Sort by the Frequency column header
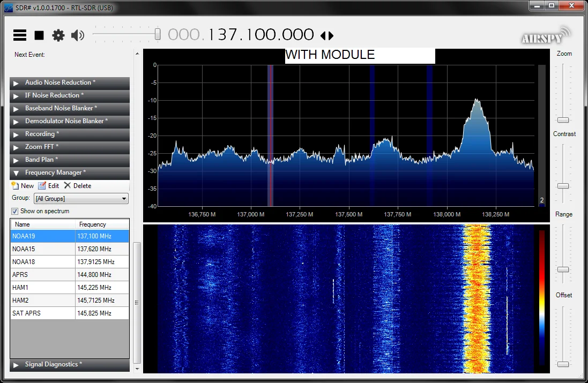This screenshot has width=588, height=383. [102, 224]
